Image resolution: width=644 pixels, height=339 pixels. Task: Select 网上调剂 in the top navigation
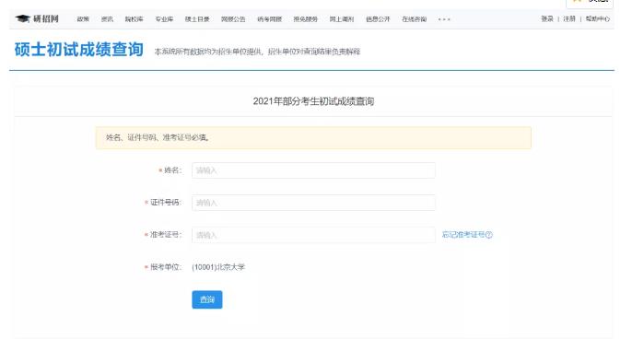342,19
